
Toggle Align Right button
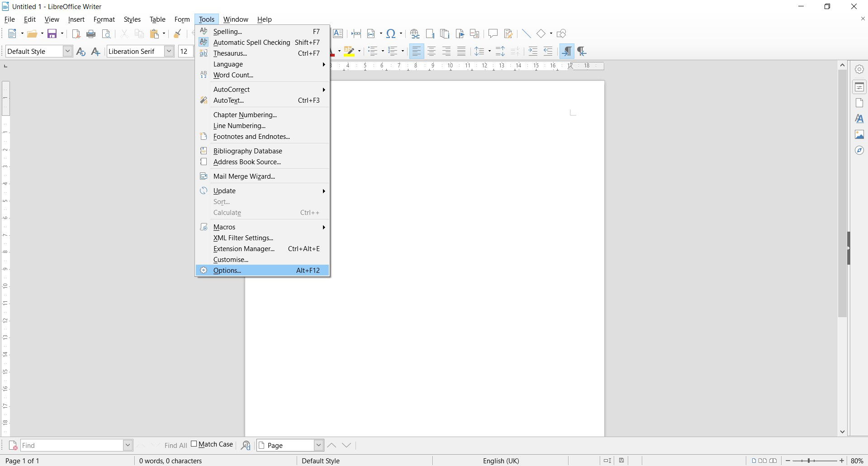[x=446, y=52]
